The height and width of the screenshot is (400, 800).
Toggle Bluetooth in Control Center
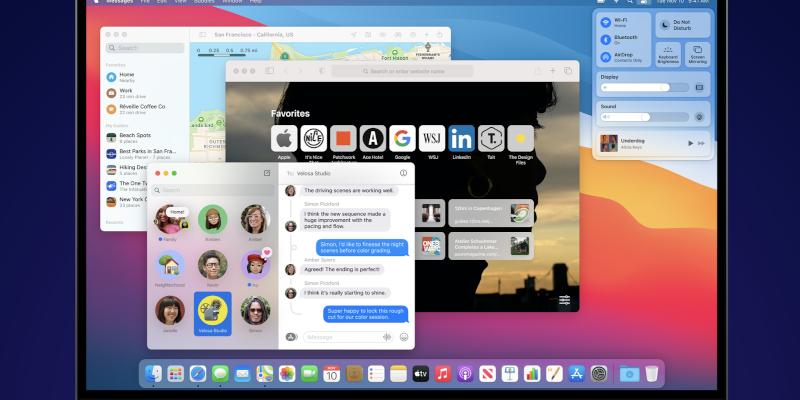point(605,39)
